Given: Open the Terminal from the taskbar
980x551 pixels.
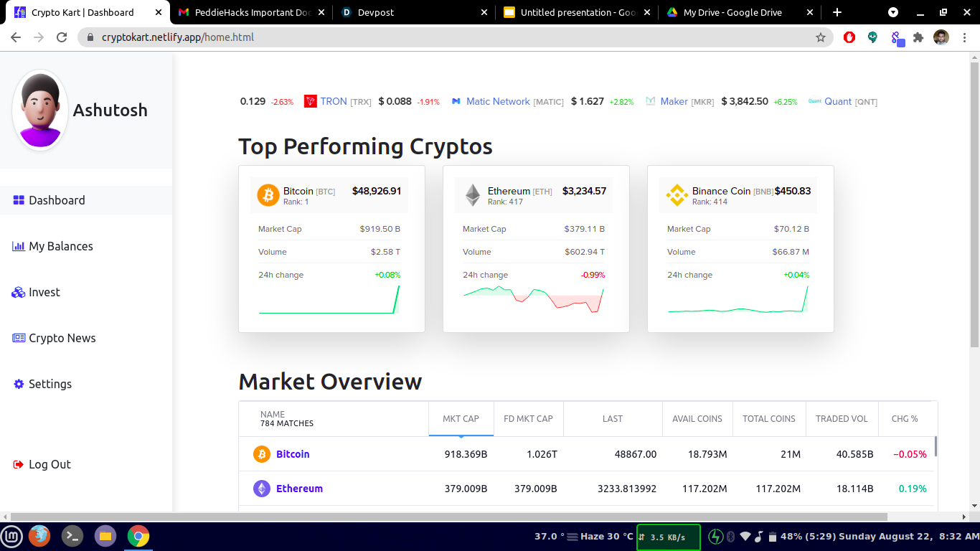Looking at the screenshot, I should point(72,536).
